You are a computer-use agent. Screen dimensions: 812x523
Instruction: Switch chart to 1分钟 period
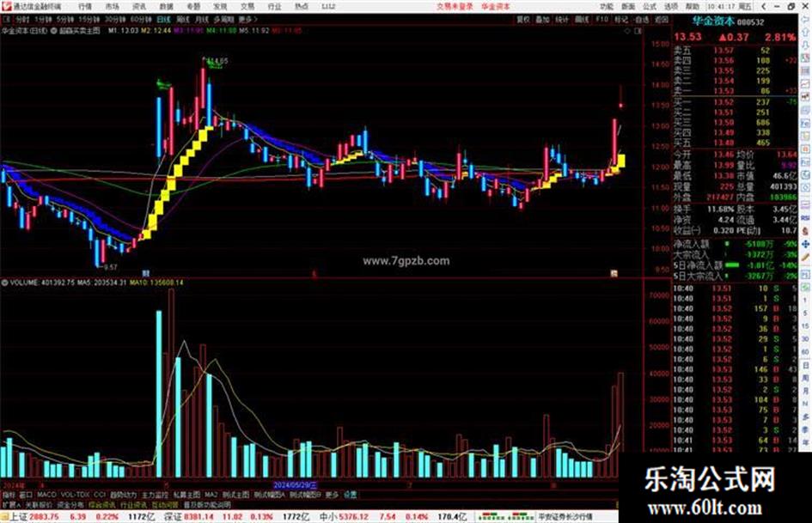(43, 19)
